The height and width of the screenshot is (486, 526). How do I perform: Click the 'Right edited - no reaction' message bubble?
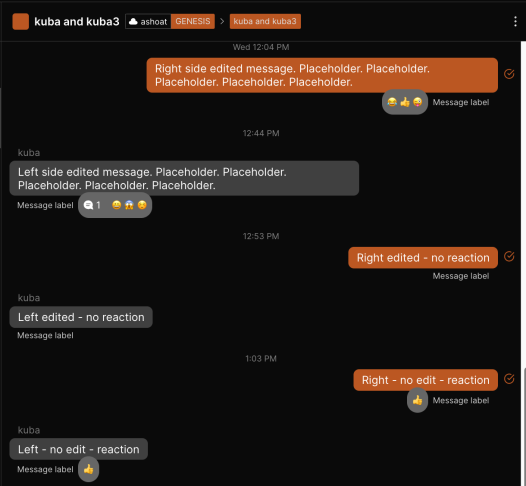click(423, 258)
